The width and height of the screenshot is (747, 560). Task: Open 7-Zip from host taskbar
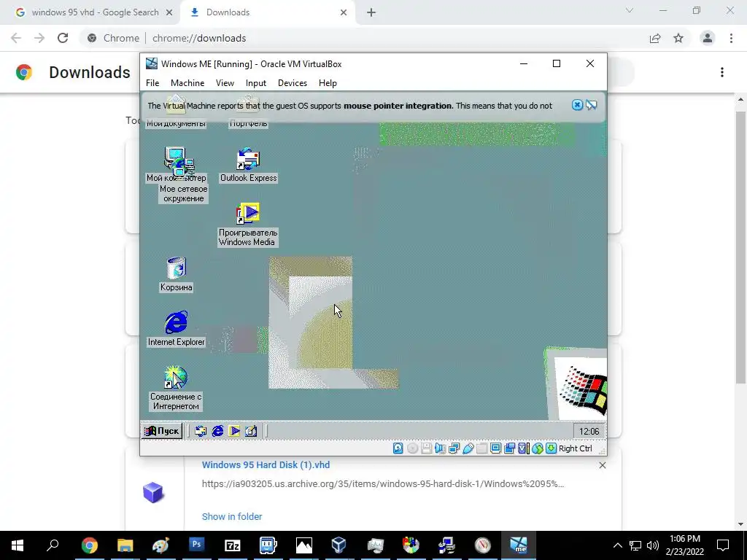point(233,545)
